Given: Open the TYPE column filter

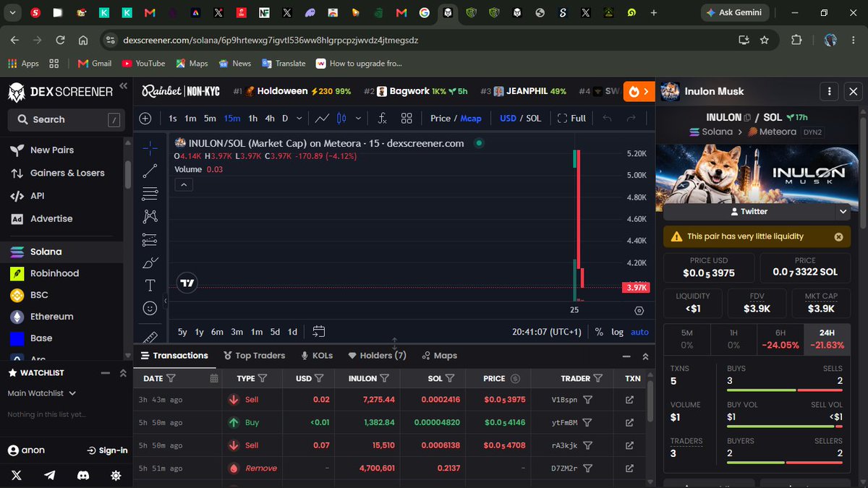Looking at the screenshot, I should [x=263, y=378].
